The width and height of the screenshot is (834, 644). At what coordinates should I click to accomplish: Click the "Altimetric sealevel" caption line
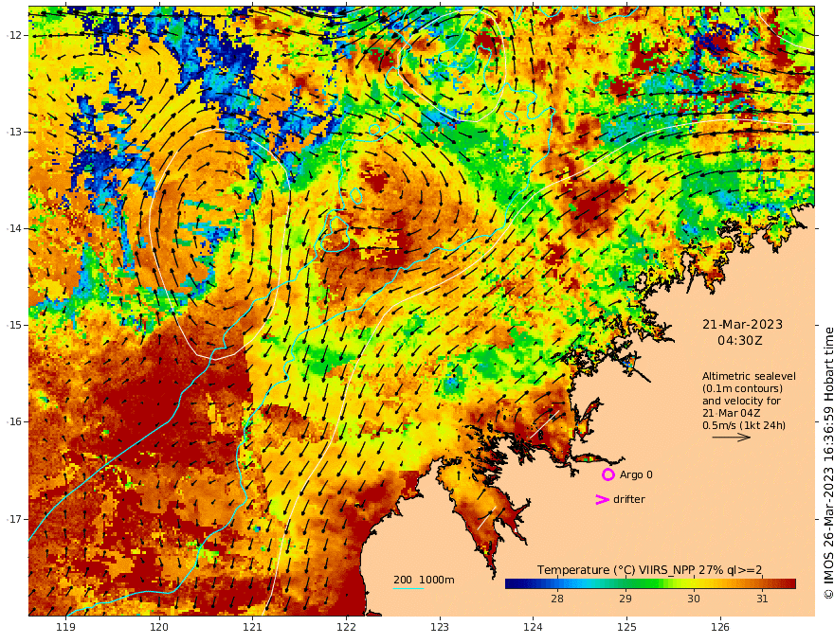click(749, 376)
